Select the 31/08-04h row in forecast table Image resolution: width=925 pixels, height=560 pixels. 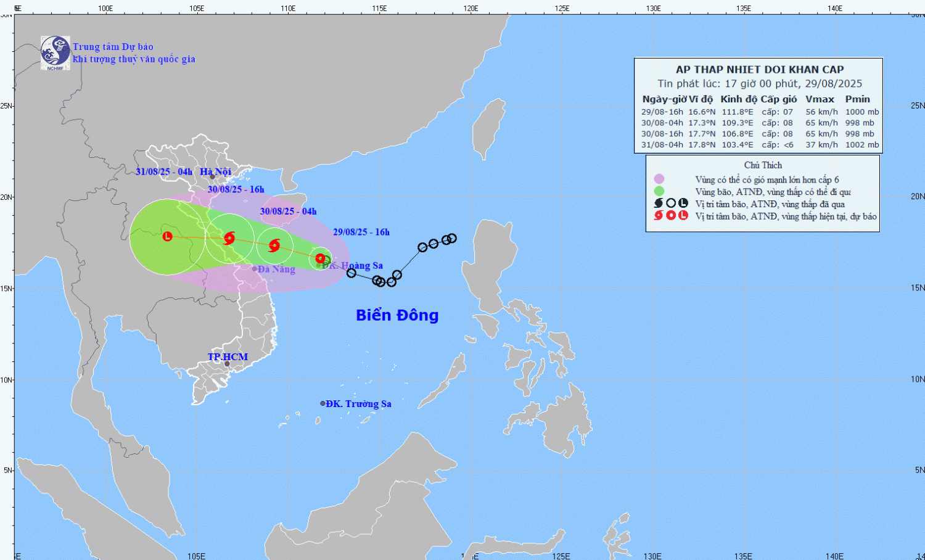pyautogui.click(x=759, y=145)
